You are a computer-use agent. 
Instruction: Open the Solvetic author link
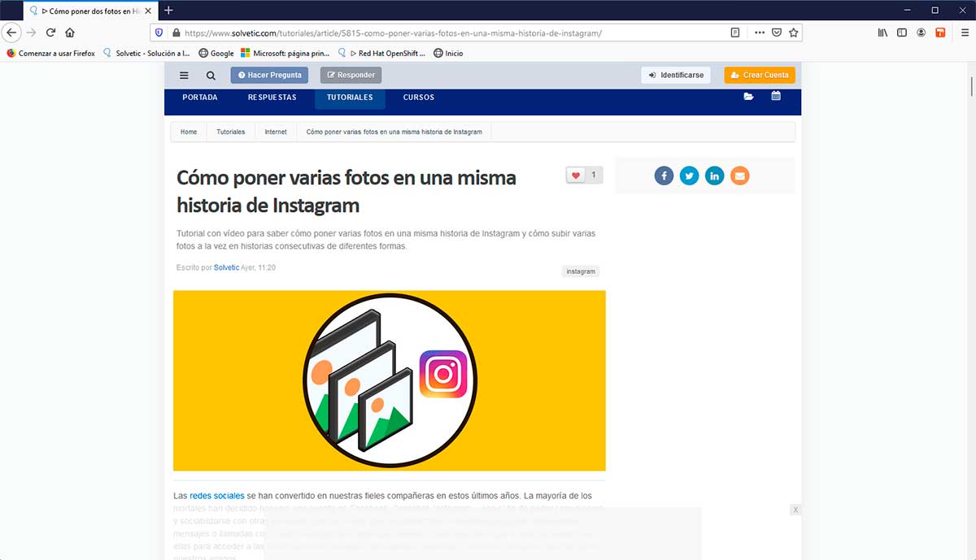(x=226, y=267)
